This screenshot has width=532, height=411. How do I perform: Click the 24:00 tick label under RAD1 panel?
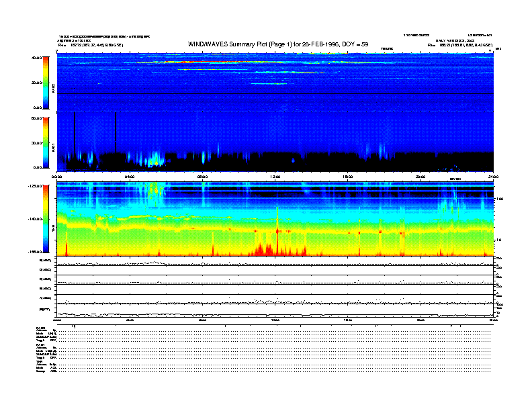coord(493,177)
